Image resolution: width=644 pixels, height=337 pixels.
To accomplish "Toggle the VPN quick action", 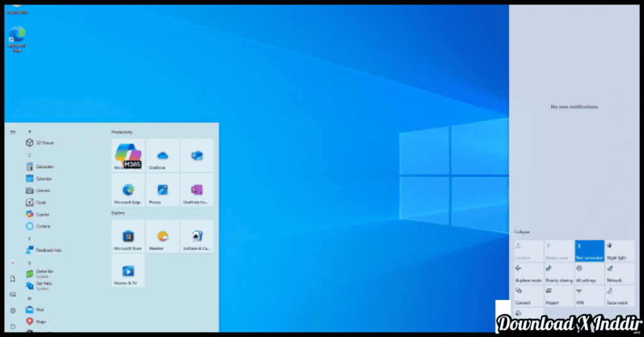I will point(589,296).
